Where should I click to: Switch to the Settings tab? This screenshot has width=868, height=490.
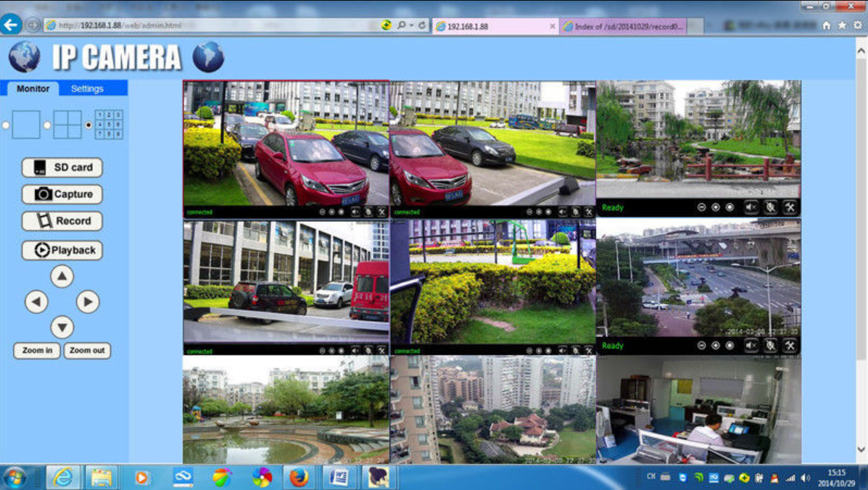pos(87,88)
